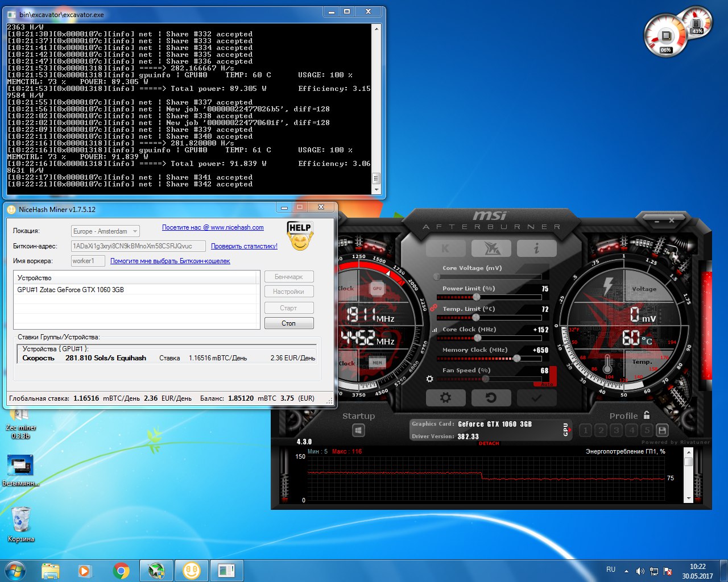This screenshot has height=582, width=728.
Task: Click the worker name field
Action: pos(88,261)
